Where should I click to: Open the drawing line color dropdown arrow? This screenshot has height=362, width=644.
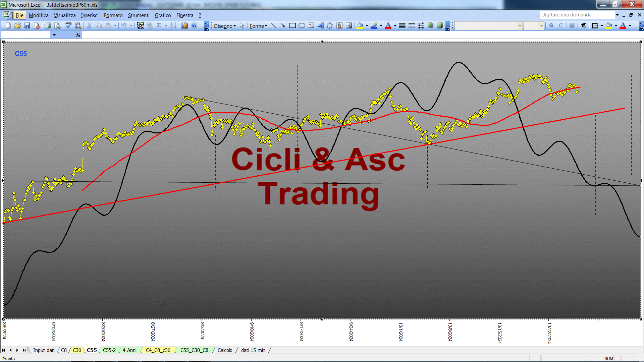click(x=381, y=25)
